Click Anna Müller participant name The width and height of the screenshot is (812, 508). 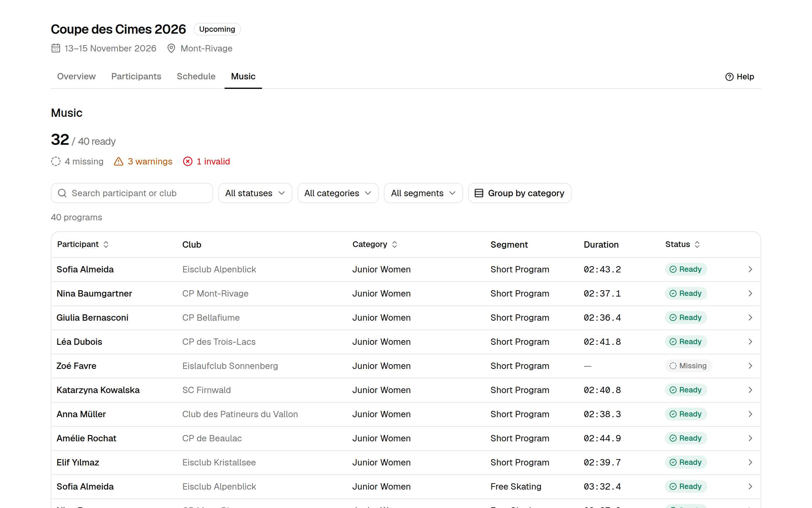[81, 414]
